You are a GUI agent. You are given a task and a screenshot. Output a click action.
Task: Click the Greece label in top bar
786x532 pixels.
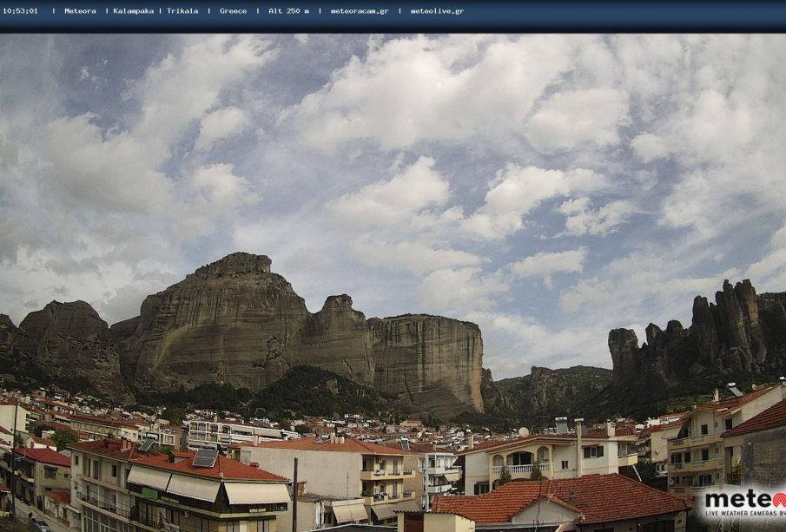coord(233,11)
